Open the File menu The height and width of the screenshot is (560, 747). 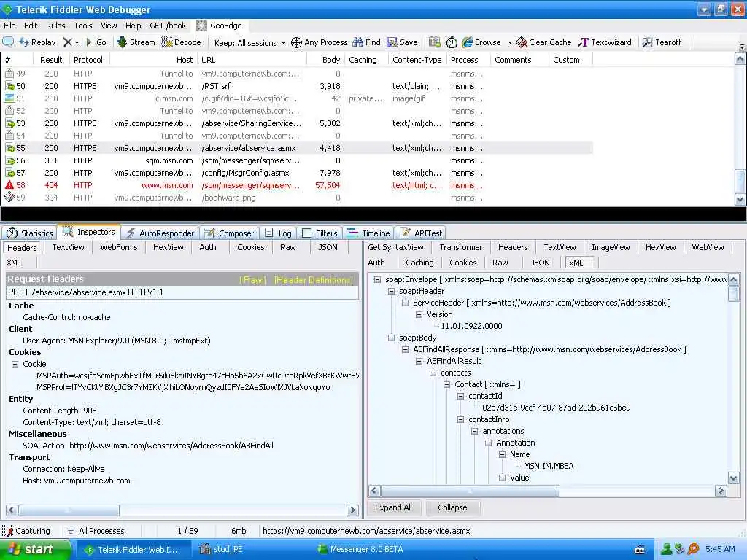click(9, 26)
